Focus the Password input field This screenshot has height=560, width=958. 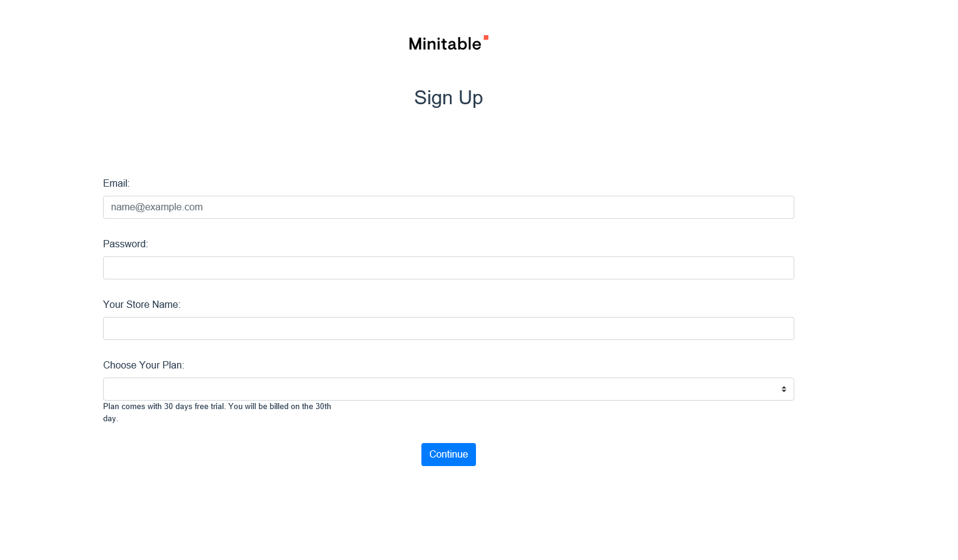click(449, 268)
